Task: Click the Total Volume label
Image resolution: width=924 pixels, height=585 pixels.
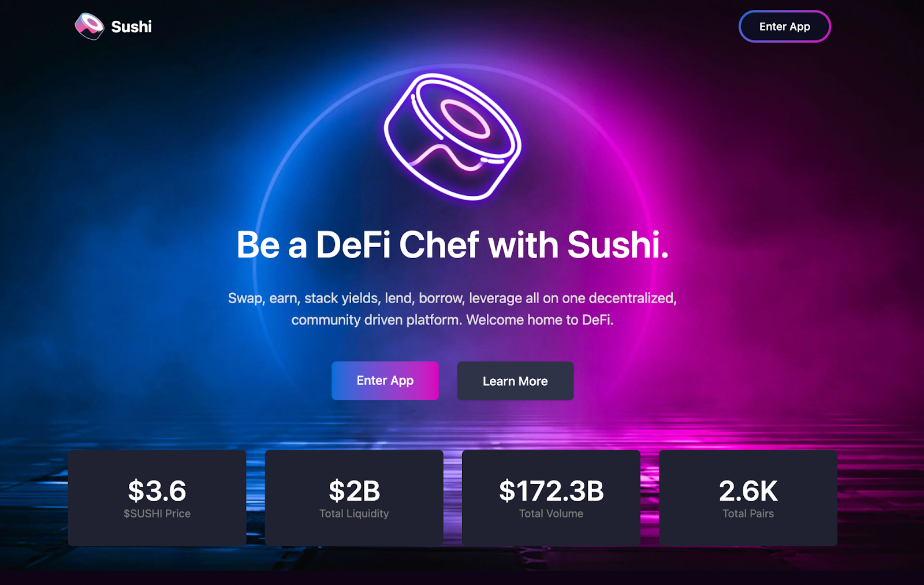Action: click(551, 513)
